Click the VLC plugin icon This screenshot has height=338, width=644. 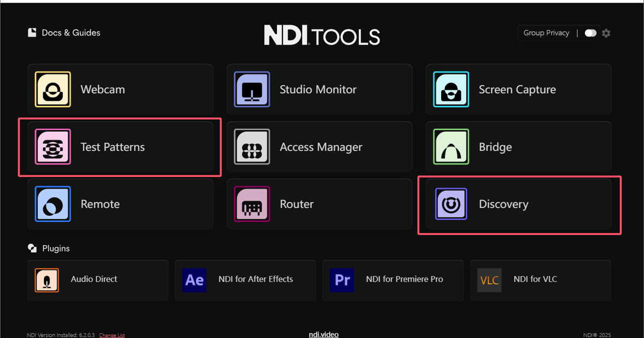pos(489,280)
